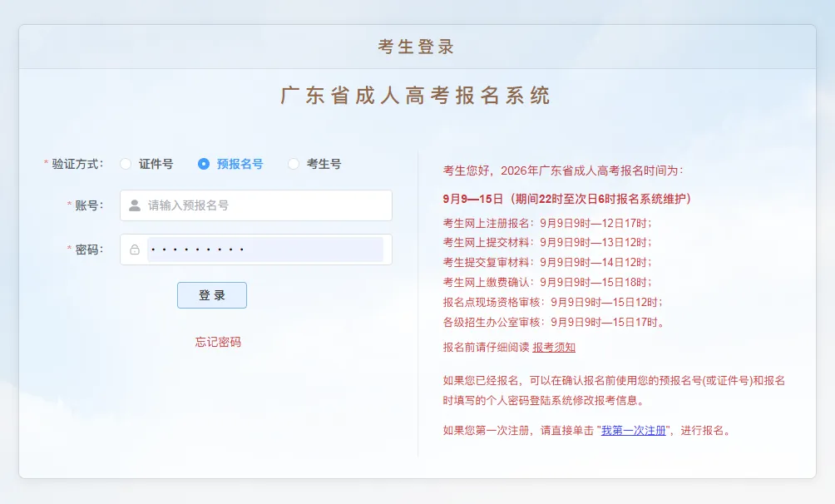835x504 pixels.
Task: Click the lock icon in password field
Action: (135, 250)
